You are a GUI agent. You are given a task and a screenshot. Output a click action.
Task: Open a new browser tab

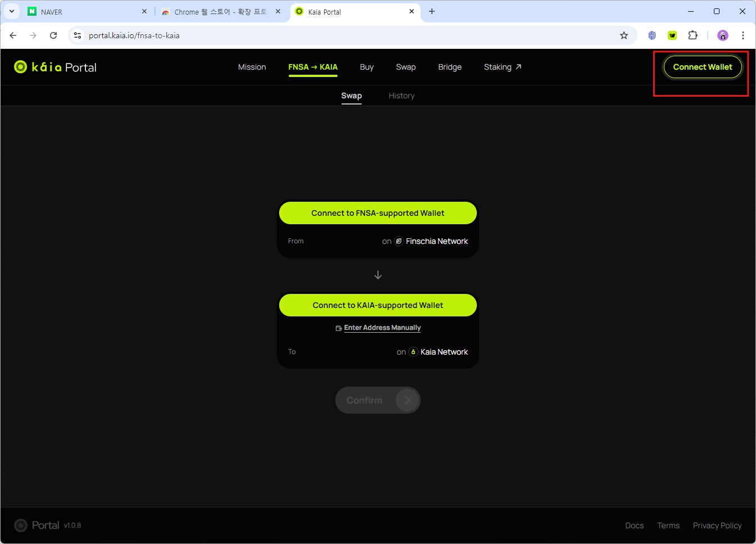432,11
